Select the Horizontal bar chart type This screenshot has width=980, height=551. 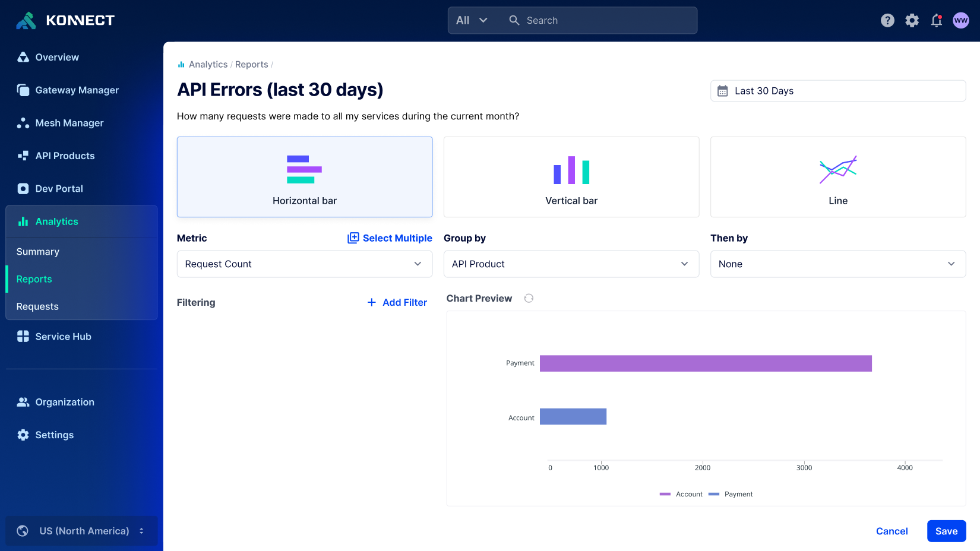304,177
